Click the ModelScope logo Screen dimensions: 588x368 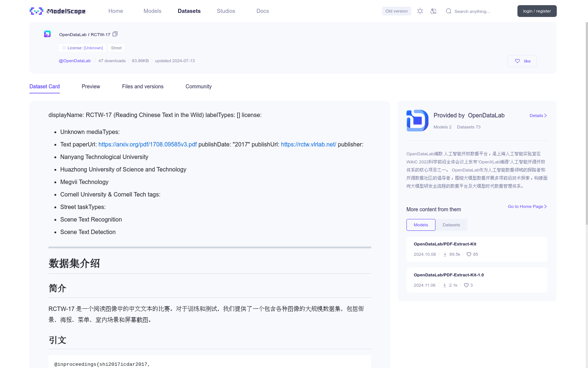pos(57,11)
